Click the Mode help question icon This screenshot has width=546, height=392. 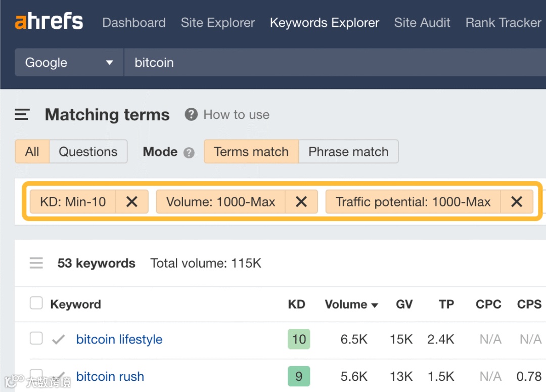click(189, 152)
